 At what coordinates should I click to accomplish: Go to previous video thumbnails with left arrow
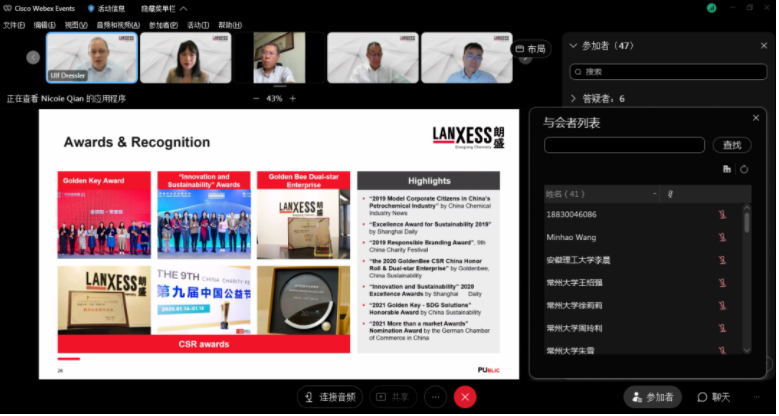coord(33,58)
